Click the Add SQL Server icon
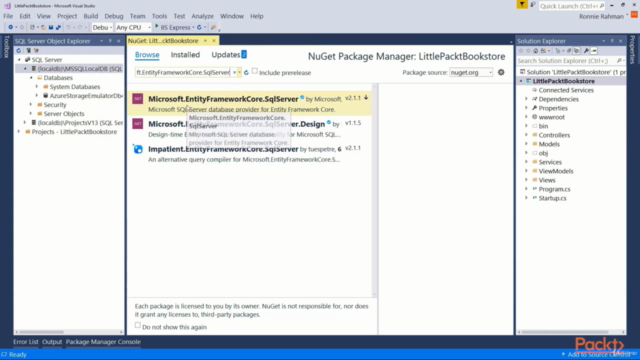Image resolution: width=640 pixels, height=360 pixels. [28, 51]
